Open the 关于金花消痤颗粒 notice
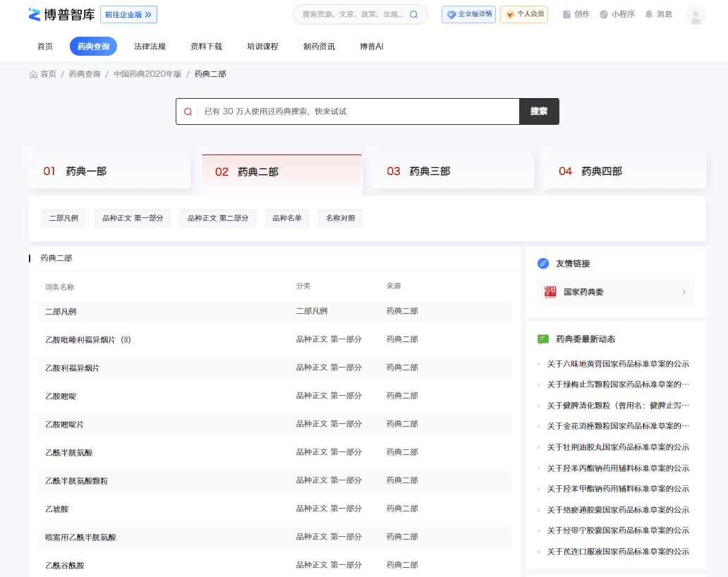The width and height of the screenshot is (728, 577). coord(618,426)
